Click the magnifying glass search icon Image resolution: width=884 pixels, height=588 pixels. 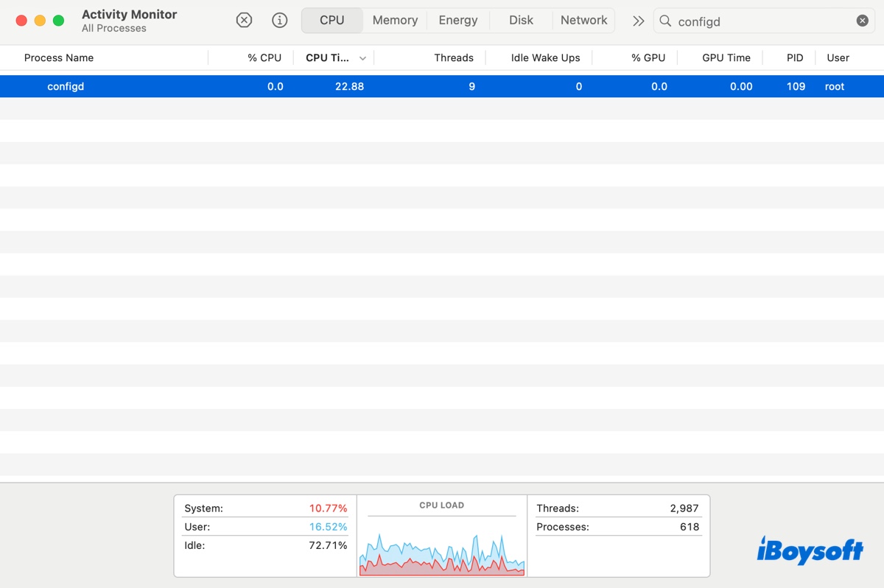tap(665, 21)
